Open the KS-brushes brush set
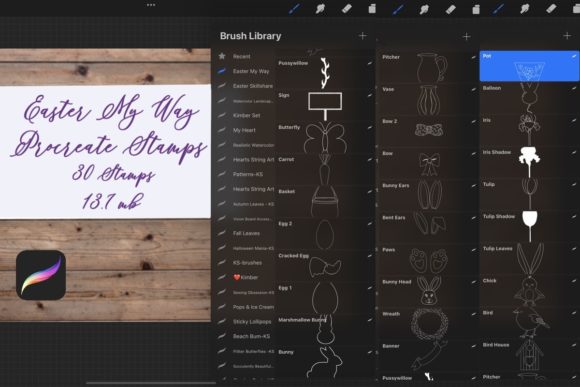 [x=247, y=263]
